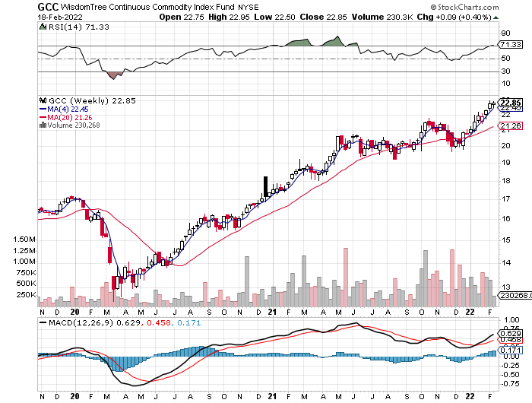Click the 21 year label under the price panel

click(x=272, y=312)
